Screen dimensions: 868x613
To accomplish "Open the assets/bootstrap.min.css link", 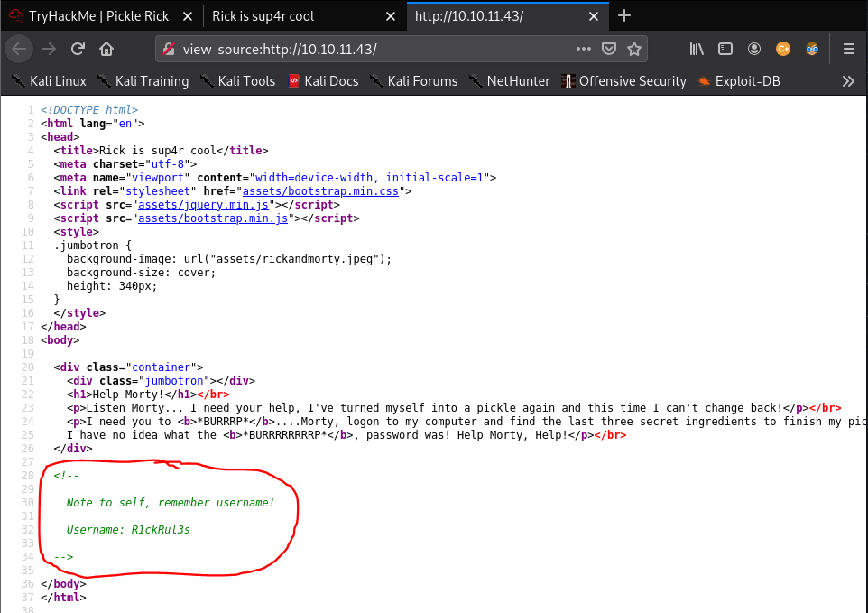I will pyautogui.click(x=320, y=191).
